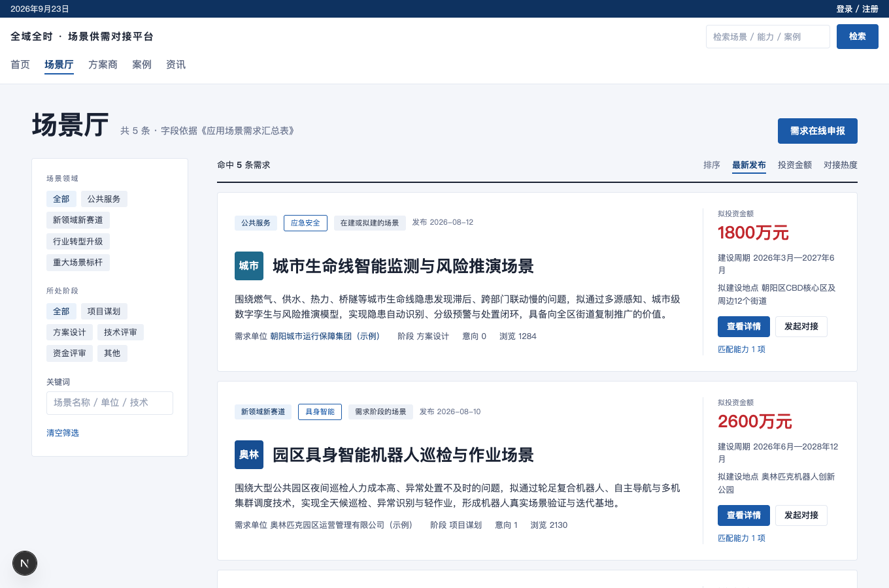The image size is (889, 588).
Task: Choose the 技术评审 stage chip
Action: pos(120,333)
